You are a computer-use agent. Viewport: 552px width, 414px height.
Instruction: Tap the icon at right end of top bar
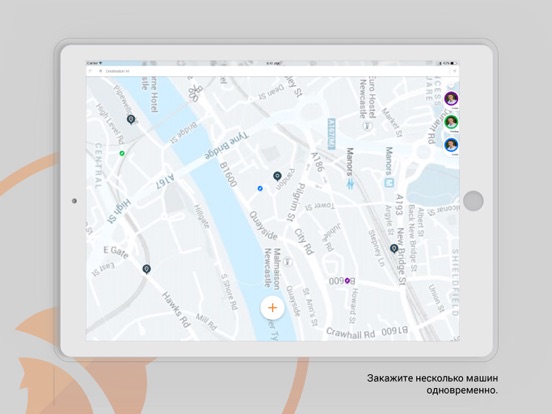click(x=454, y=71)
